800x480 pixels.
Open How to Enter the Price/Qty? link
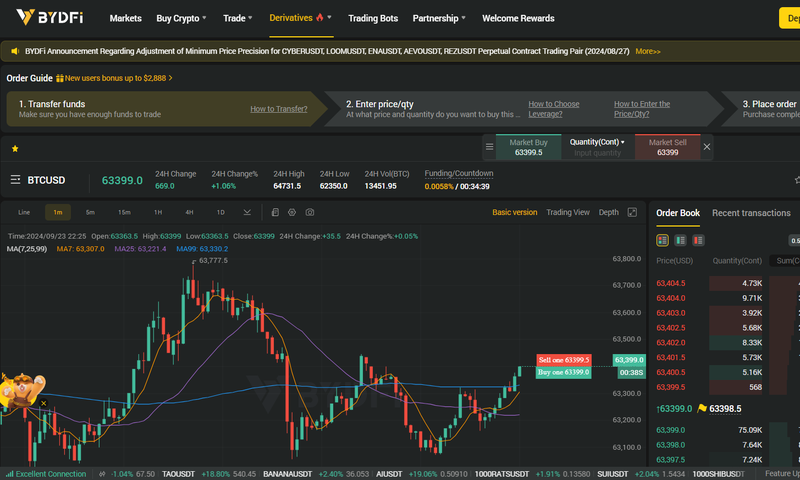pos(642,109)
